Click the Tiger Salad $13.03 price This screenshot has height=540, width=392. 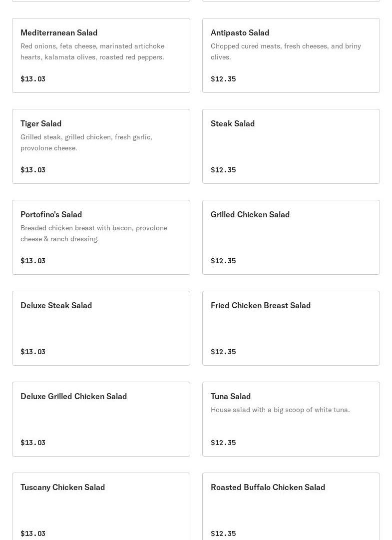pyautogui.click(x=33, y=170)
